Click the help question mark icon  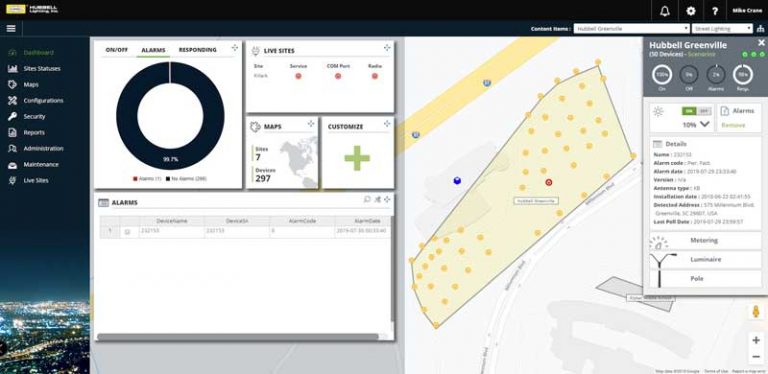click(714, 11)
